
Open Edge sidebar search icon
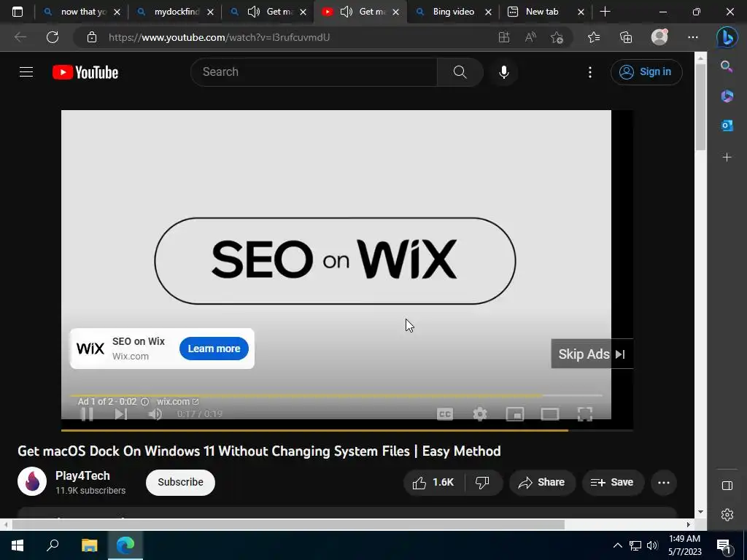[727, 66]
